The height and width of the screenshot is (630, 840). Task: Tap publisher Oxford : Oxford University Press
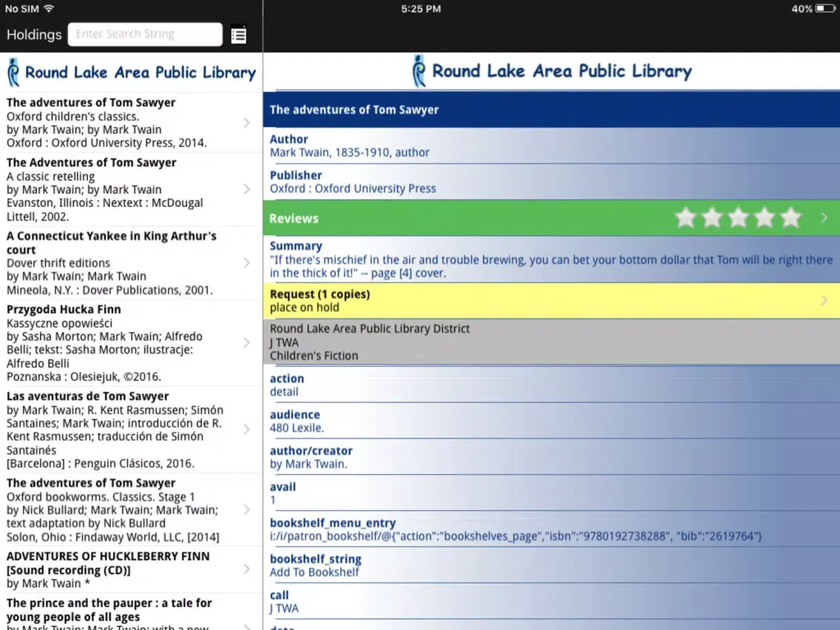pyautogui.click(x=353, y=189)
